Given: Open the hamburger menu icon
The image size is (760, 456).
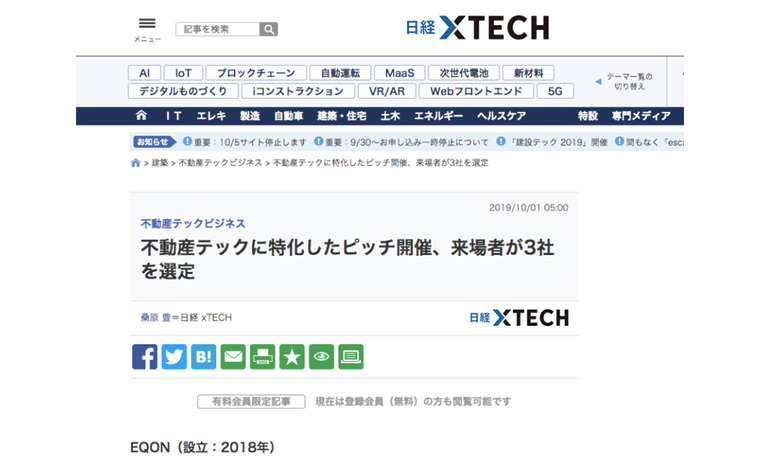Looking at the screenshot, I should click(147, 24).
